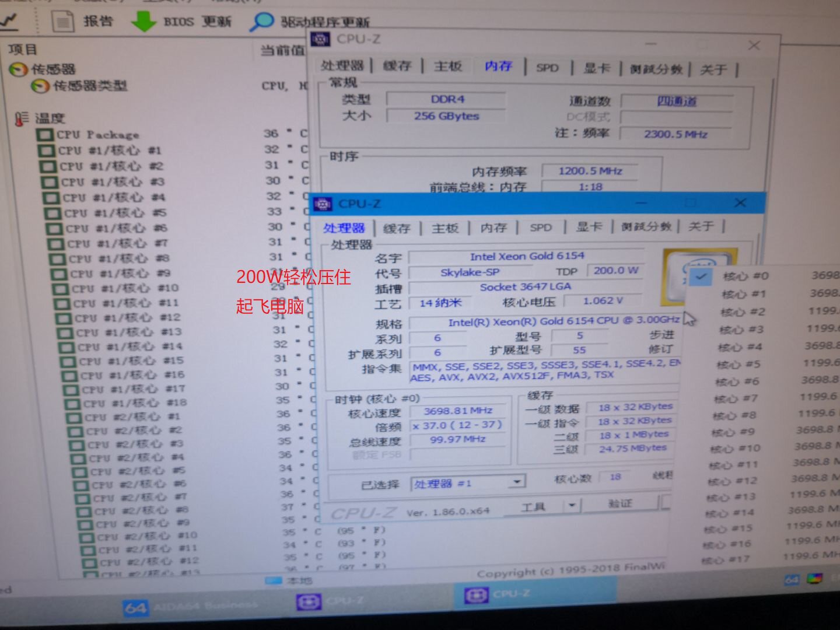Click the icon beside CPU #1/核心 #10
The height and width of the screenshot is (630, 840).
tap(61, 289)
